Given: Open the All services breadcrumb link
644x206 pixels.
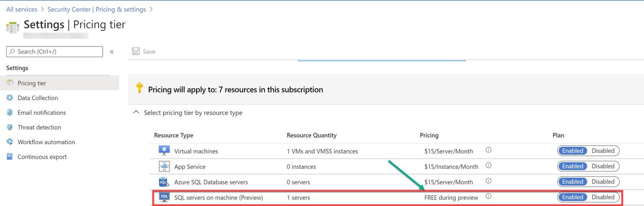Looking at the screenshot, I should tap(22, 9).
